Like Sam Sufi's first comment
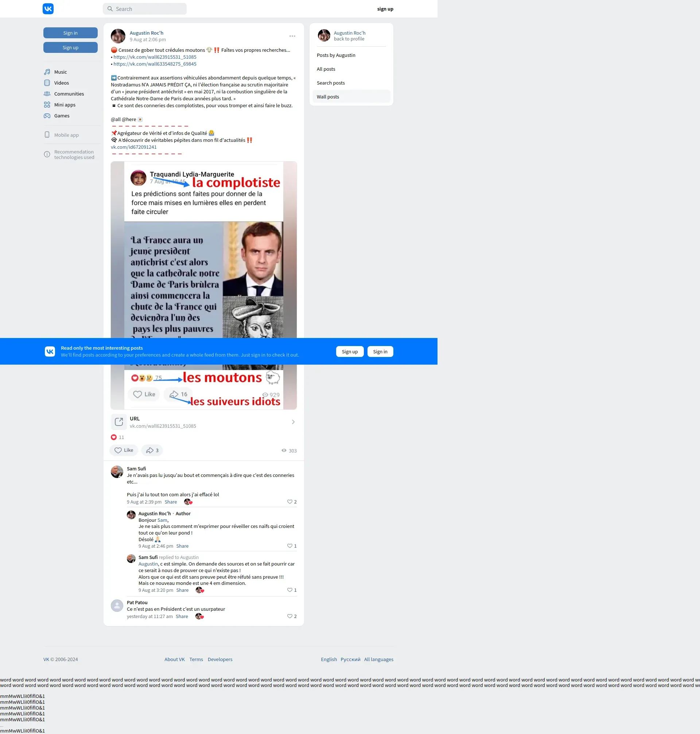 (289, 502)
